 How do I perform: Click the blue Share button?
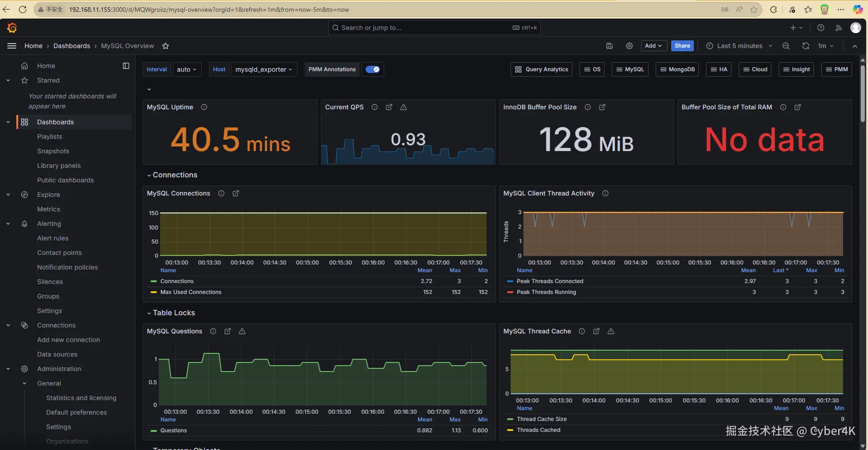pyautogui.click(x=682, y=46)
